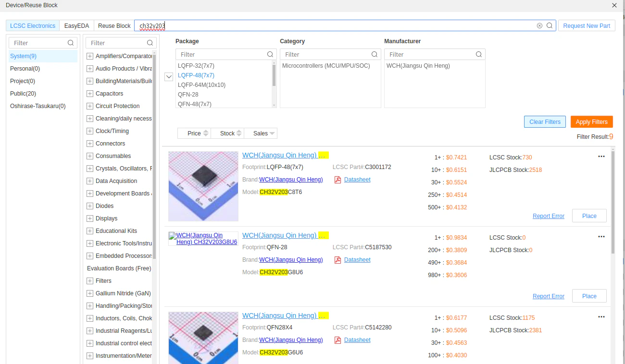Expand the Circuit Protection category

[x=90, y=106]
